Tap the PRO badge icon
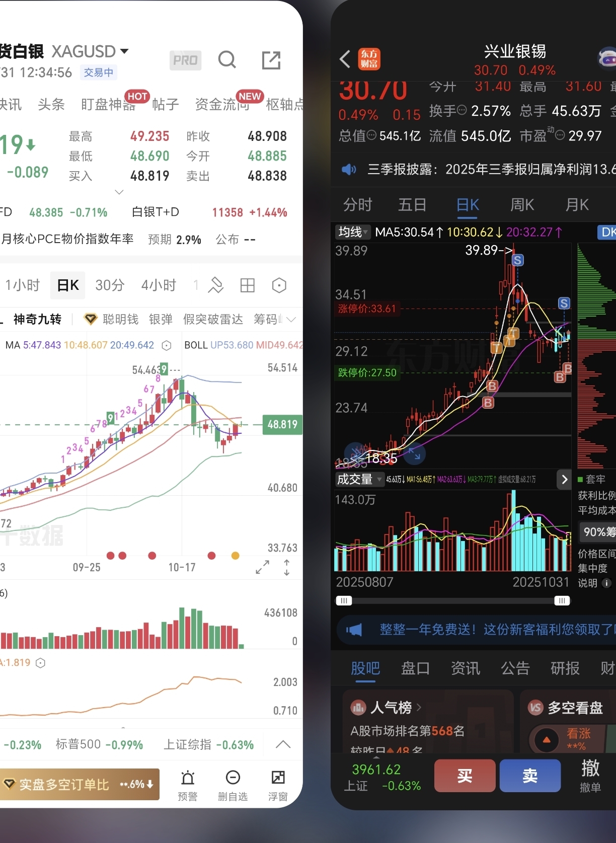This screenshot has width=616, height=843. coord(186,60)
